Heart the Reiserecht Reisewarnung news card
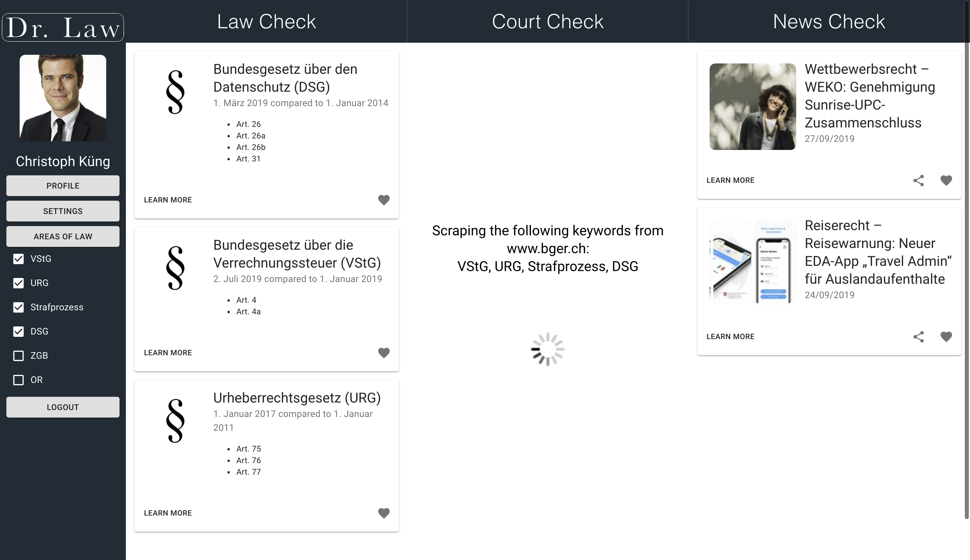Screen dimensions: 970x560 pos(946,337)
